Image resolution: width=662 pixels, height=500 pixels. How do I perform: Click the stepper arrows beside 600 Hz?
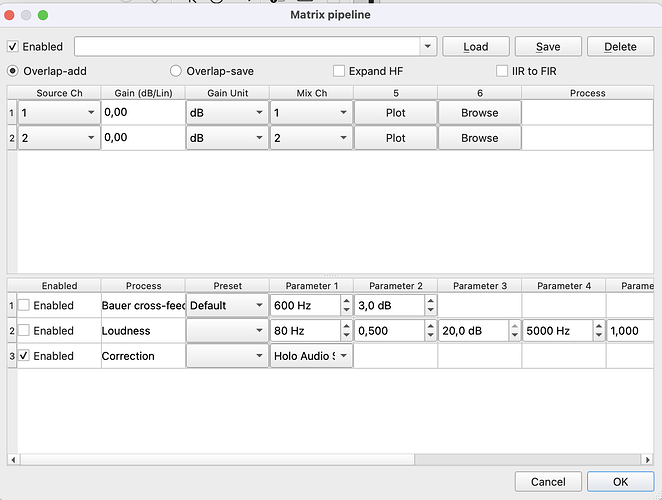tap(346, 305)
